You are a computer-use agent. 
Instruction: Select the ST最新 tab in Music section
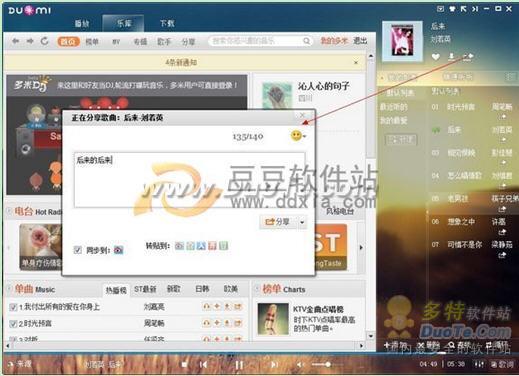coord(145,289)
